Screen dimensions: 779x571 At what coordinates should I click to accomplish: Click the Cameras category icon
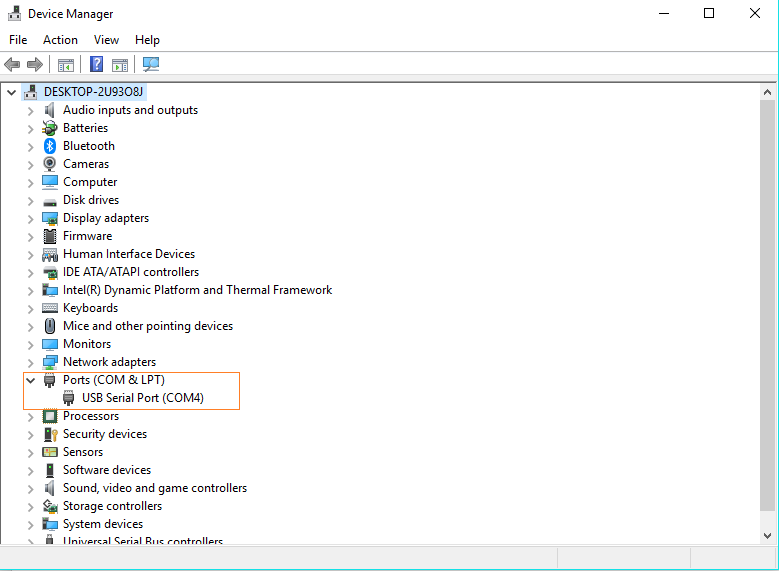coord(50,164)
